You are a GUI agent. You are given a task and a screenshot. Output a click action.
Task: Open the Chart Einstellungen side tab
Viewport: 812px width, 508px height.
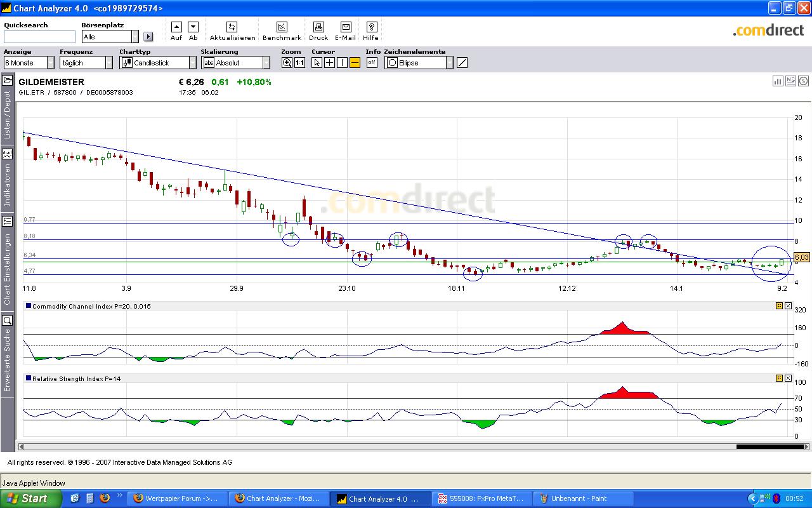[x=8, y=260]
